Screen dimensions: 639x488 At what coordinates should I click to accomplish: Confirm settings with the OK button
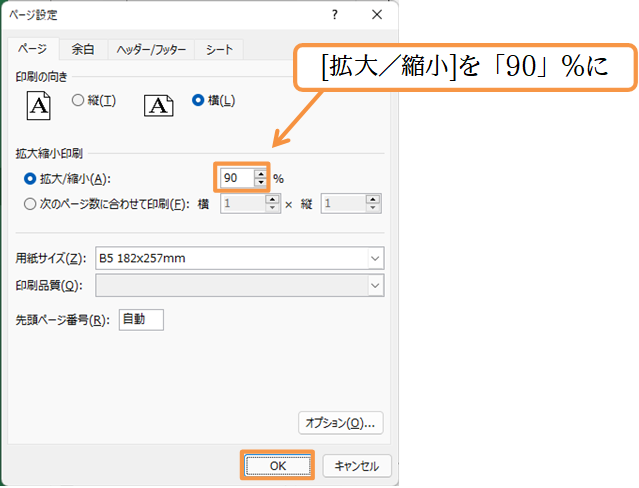click(278, 466)
